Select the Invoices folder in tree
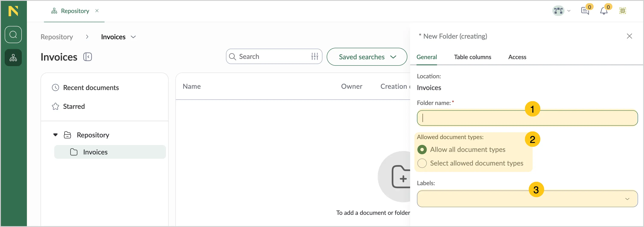 (x=110, y=152)
